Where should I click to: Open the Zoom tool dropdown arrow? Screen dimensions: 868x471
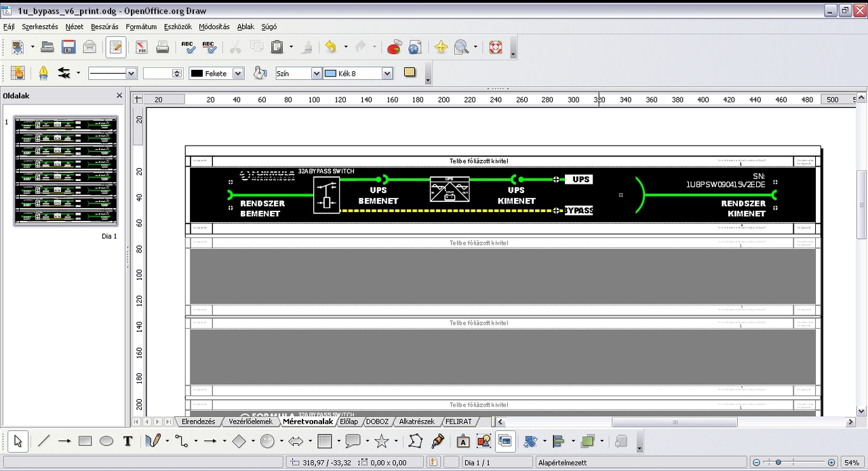coord(475,47)
